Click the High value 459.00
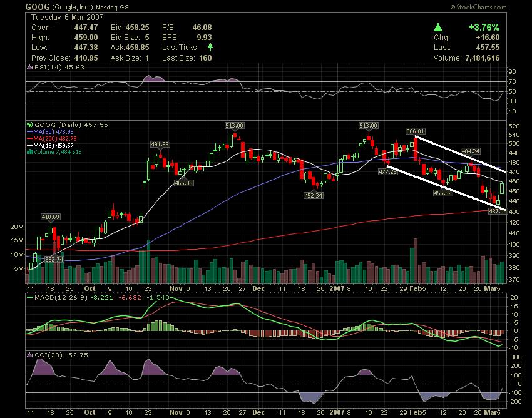 tap(86, 38)
